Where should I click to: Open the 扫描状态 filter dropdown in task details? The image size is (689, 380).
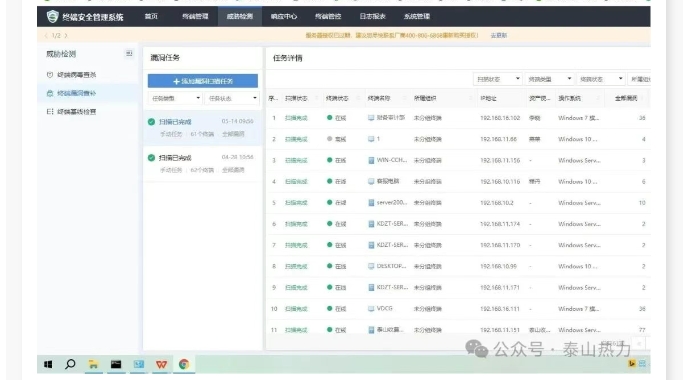[x=497, y=79]
